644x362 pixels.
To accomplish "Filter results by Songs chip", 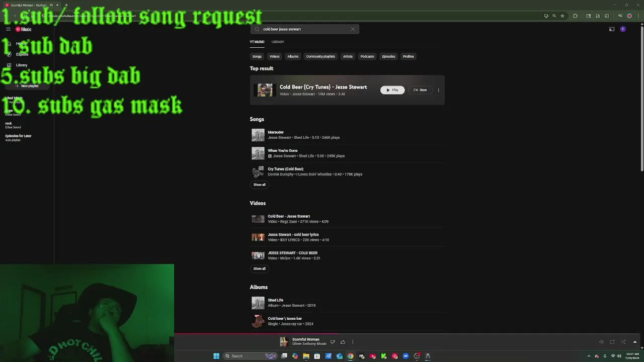I will tap(257, 56).
